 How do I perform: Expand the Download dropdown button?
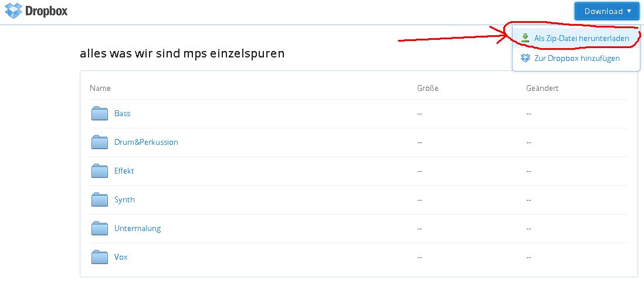coord(607,12)
